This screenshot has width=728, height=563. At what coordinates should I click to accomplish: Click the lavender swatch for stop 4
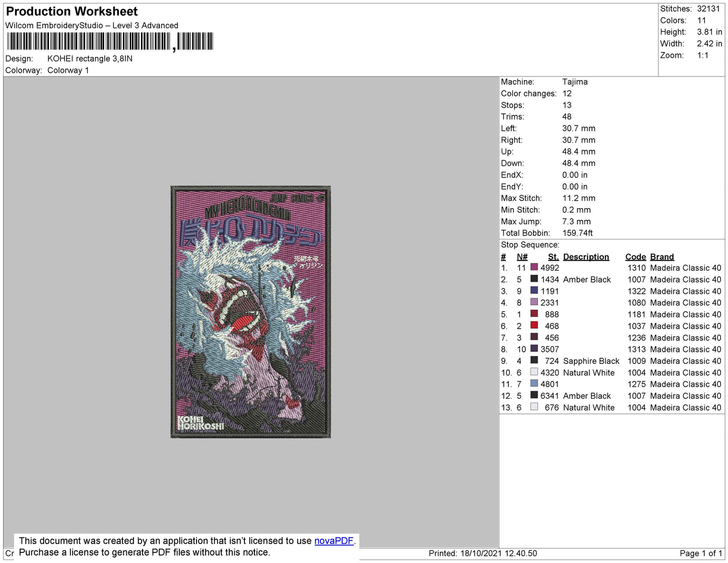tap(534, 302)
